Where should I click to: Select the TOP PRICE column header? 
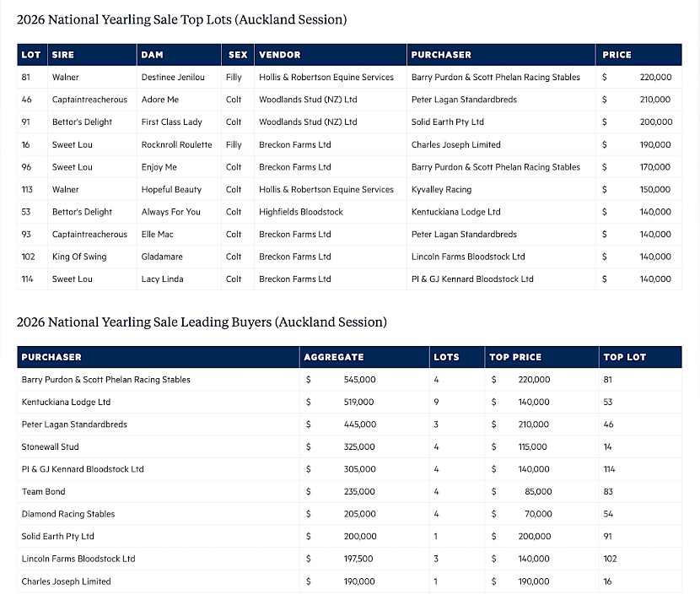tap(515, 357)
